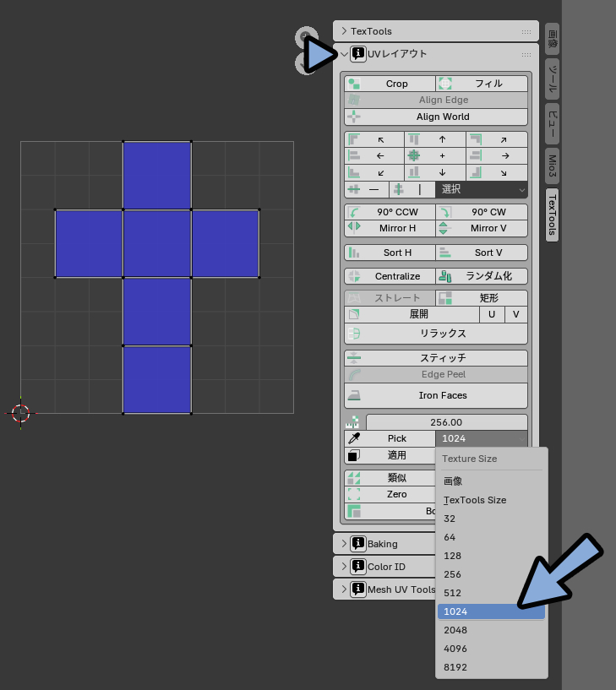This screenshot has width=616, height=690.
Task: Choose 2048 from Texture Size list
Action: (490, 630)
